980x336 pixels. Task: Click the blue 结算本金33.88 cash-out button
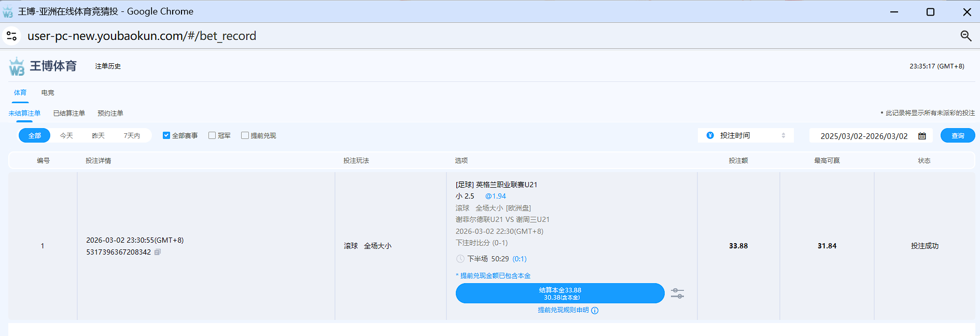click(559, 293)
